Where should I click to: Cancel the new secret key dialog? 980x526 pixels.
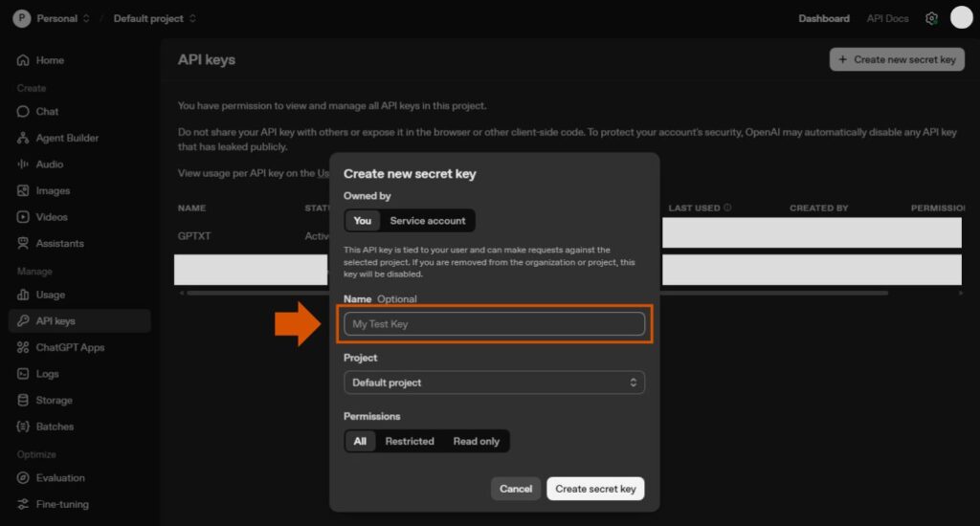point(515,489)
